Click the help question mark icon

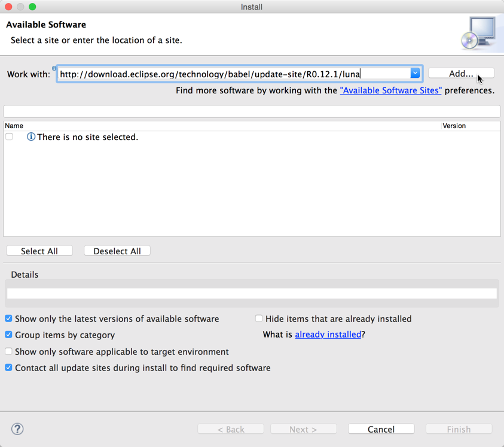coord(17,429)
